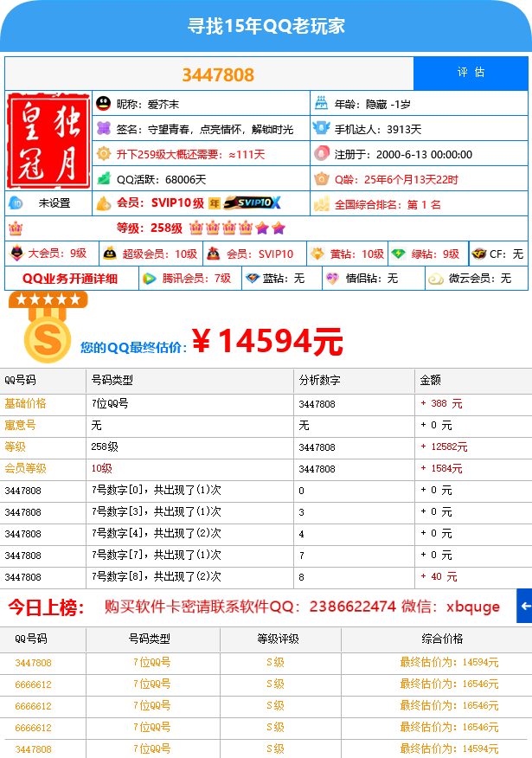Click the 评估 evaluate button

point(471,73)
